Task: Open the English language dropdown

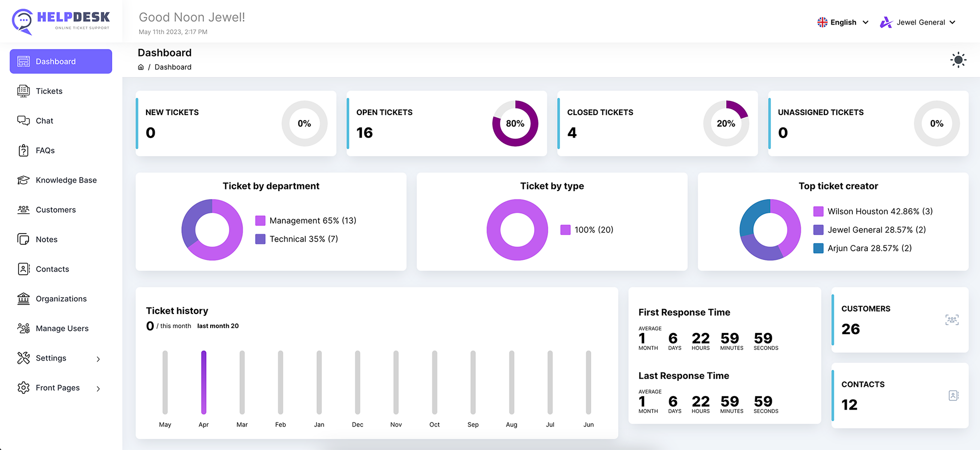Action: coord(843,22)
